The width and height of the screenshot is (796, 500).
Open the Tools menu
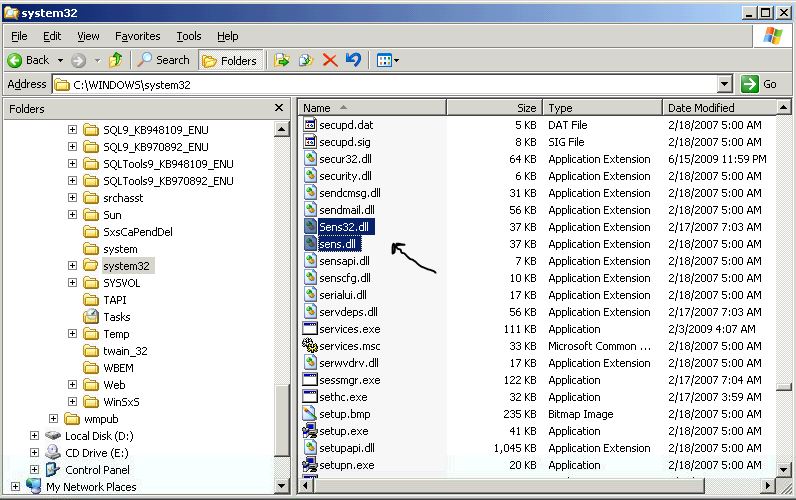tap(189, 37)
